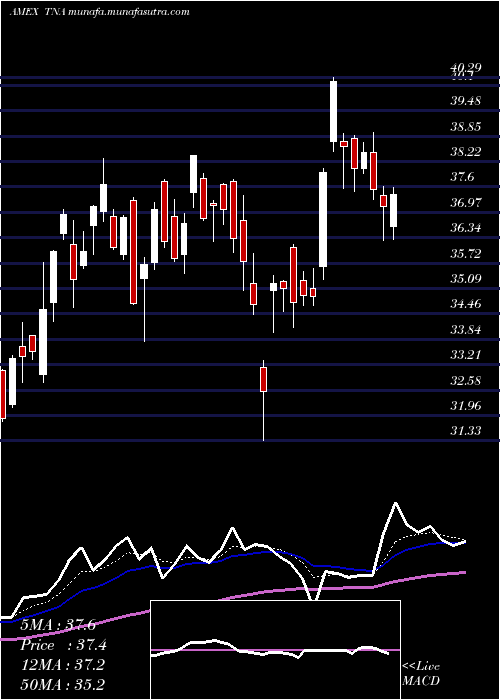Select the 34.46 price label
This screenshot has height=700, width=500.
[x=466, y=304]
